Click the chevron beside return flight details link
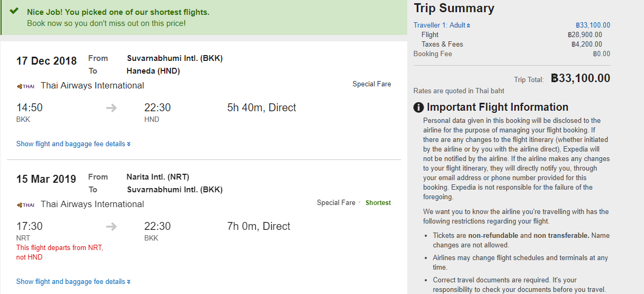The image size is (644, 294). pos(129,282)
